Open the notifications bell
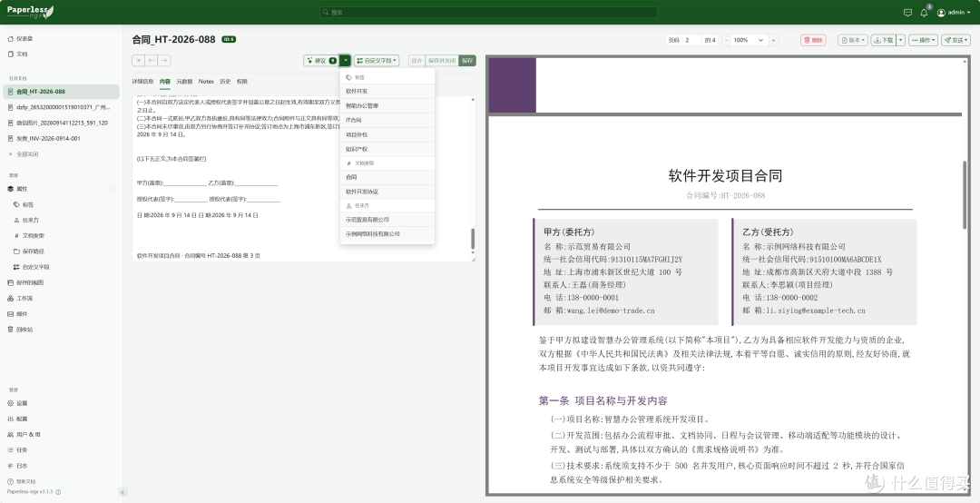Image resolution: width=980 pixels, height=503 pixels. point(924,13)
